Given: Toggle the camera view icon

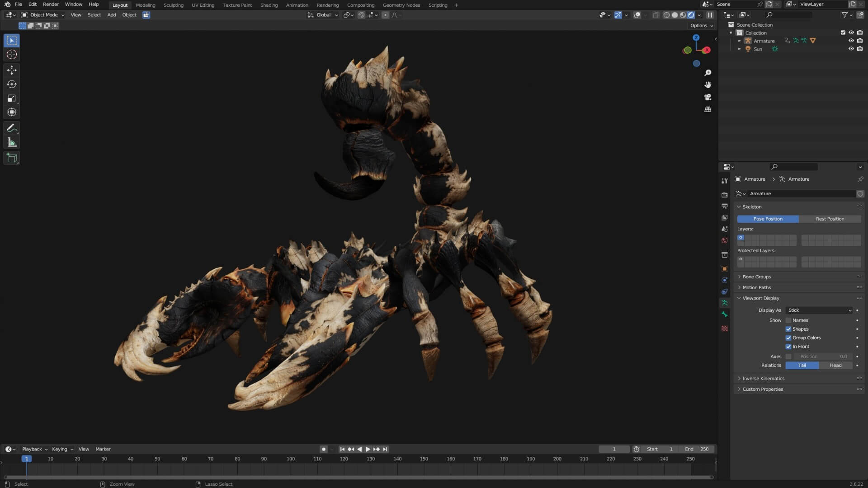Looking at the screenshot, I should [708, 97].
